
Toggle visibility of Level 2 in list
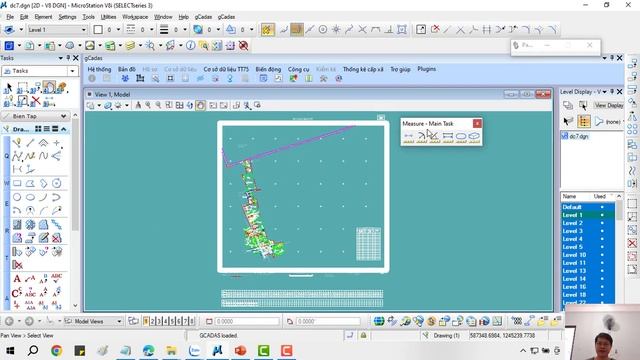602,223
